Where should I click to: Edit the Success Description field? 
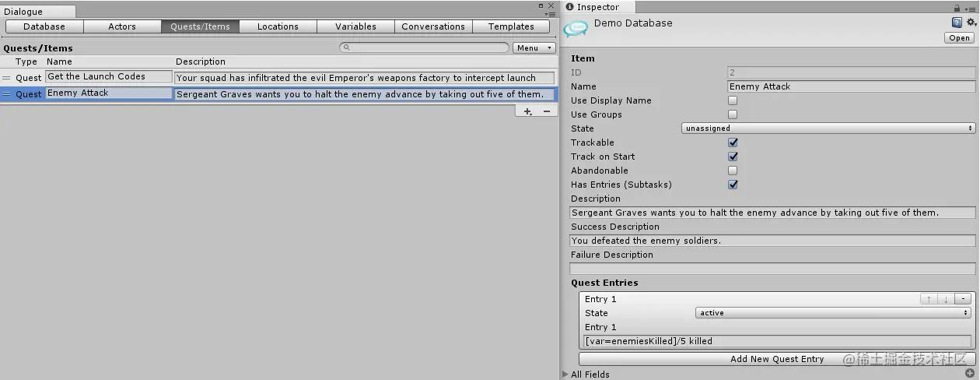(772, 241)
